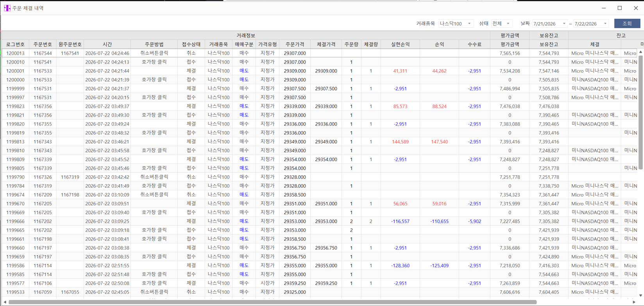Select the log number 1200001 cell
The image size is (644, 306).
pyautogui.click(x=16, y=71)
